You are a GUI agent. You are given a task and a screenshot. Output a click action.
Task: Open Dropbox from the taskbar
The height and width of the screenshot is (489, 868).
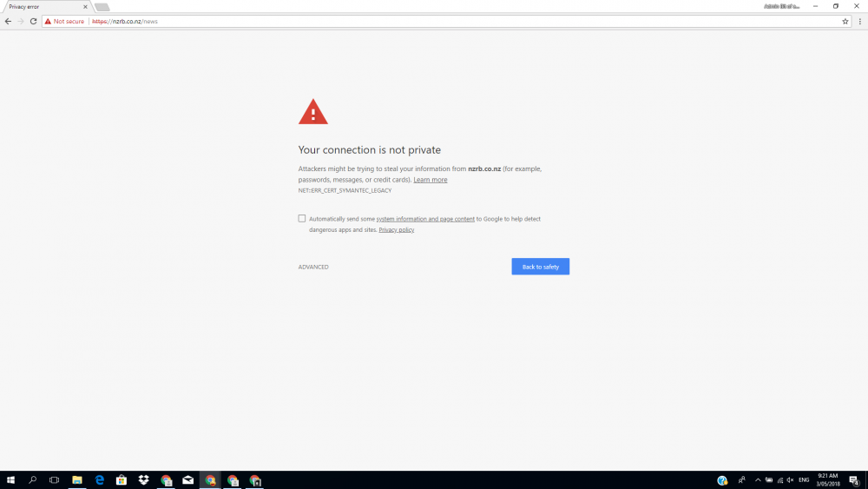[144, 480]
